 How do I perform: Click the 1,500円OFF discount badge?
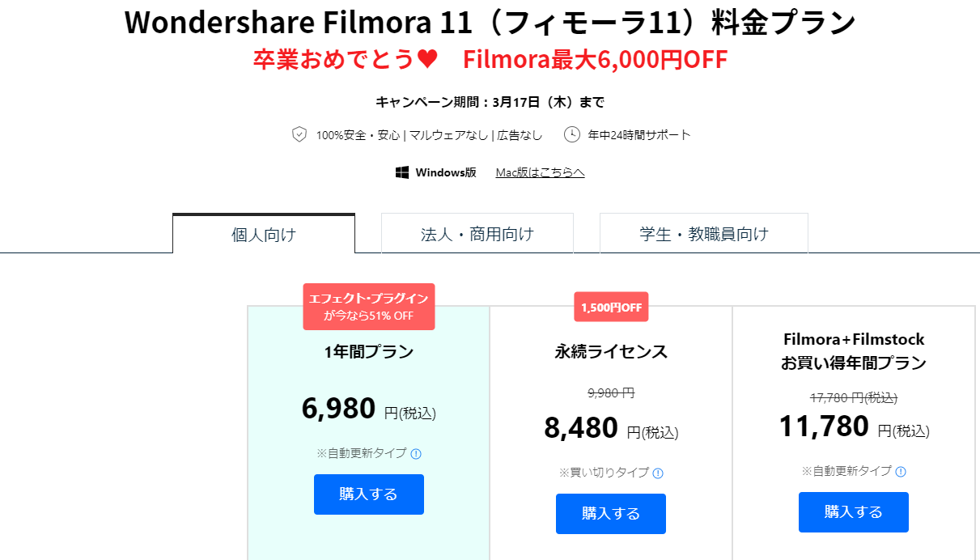pos(611,308)
